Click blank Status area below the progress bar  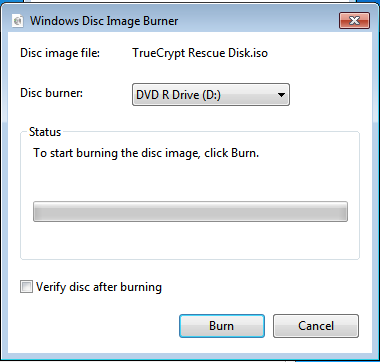[190, 240]
